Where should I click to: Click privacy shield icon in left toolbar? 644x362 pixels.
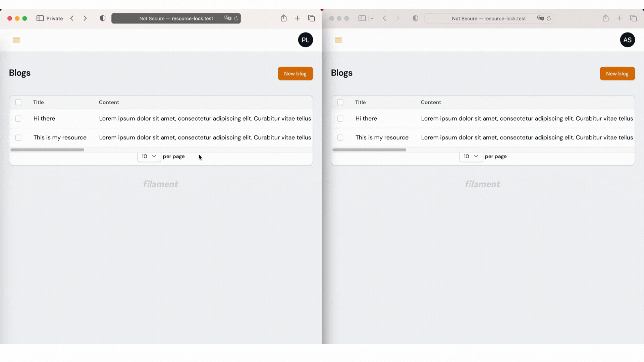point(103,18)
